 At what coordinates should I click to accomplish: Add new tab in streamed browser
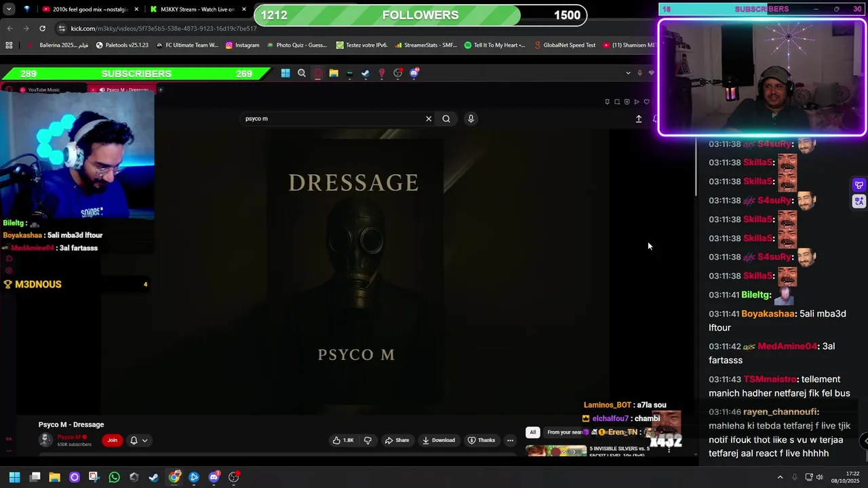click(x=161, y=89)
